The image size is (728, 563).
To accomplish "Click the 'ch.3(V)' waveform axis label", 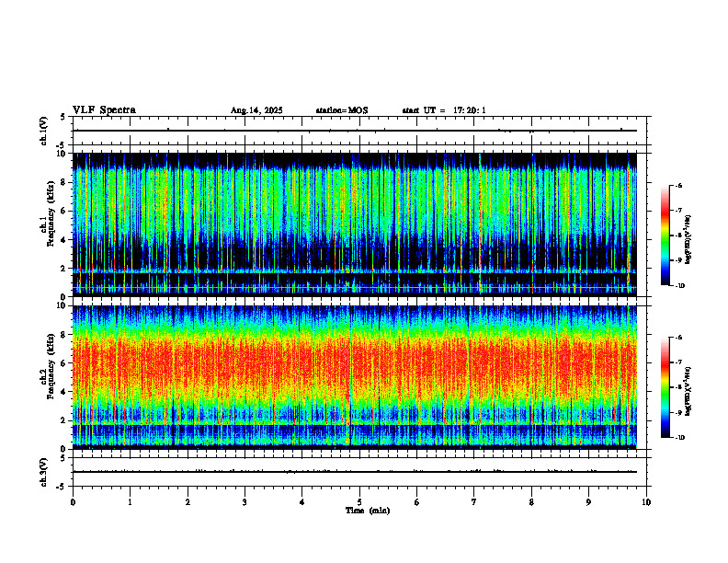I will pyautogui.click(x=44, y=472).
